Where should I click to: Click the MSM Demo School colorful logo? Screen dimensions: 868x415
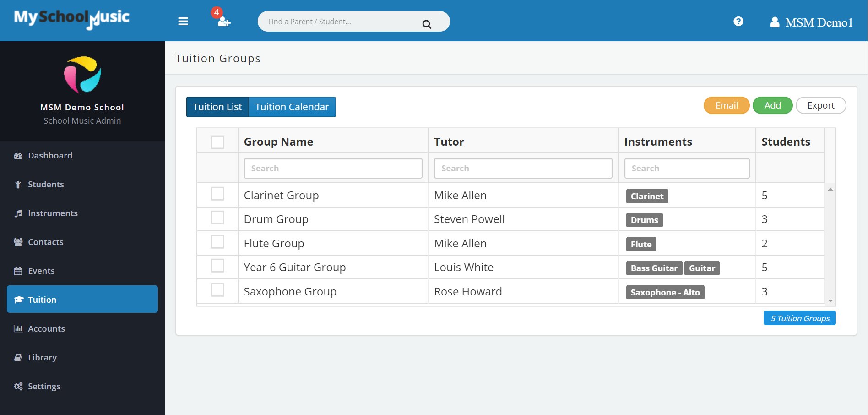[82, 74]
